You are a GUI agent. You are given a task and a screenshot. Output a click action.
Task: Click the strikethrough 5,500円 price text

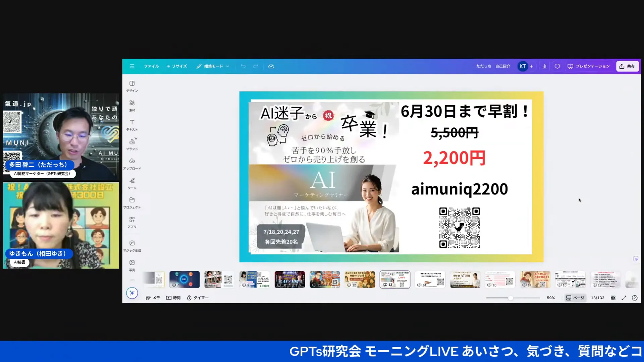click(x=454, y=133)
